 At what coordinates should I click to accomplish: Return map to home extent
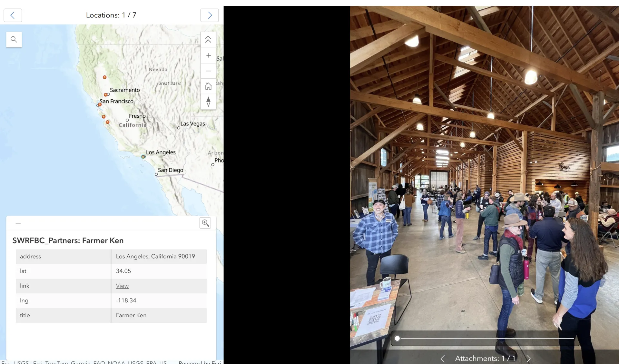tap(208, 86)
